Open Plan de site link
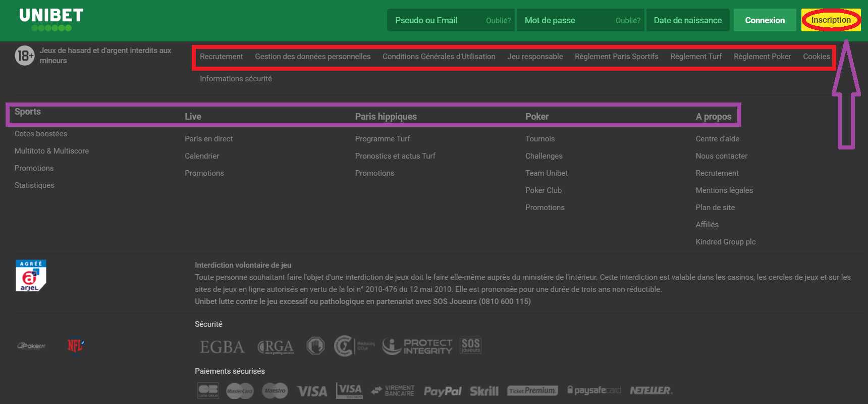Screen dimensions: 868x404 tap(715, 208)
